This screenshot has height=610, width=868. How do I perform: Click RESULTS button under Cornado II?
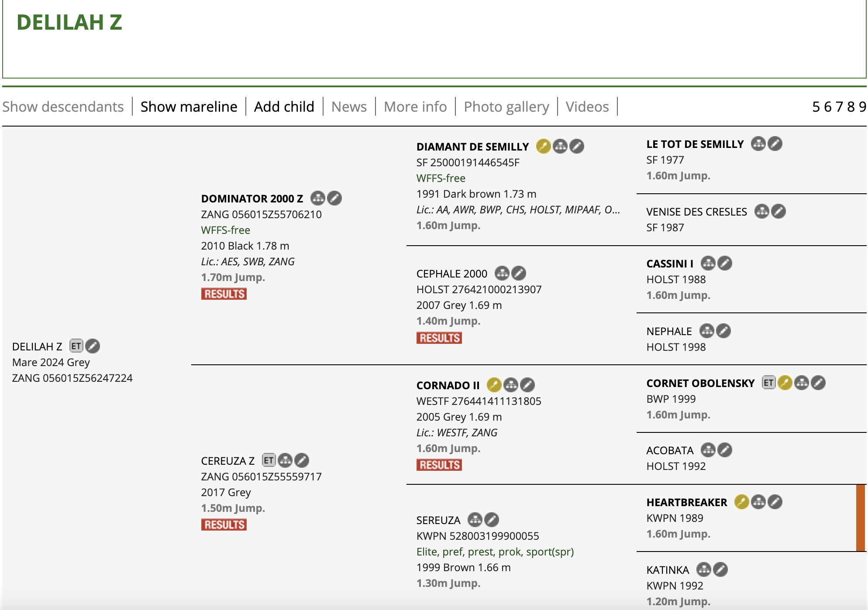pos(439,465)
